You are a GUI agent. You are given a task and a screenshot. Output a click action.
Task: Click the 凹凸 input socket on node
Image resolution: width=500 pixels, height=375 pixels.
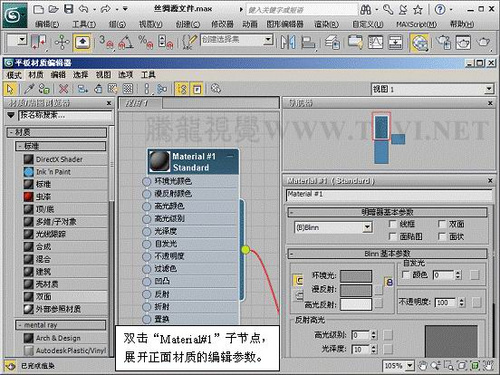(x=147, y=282)
